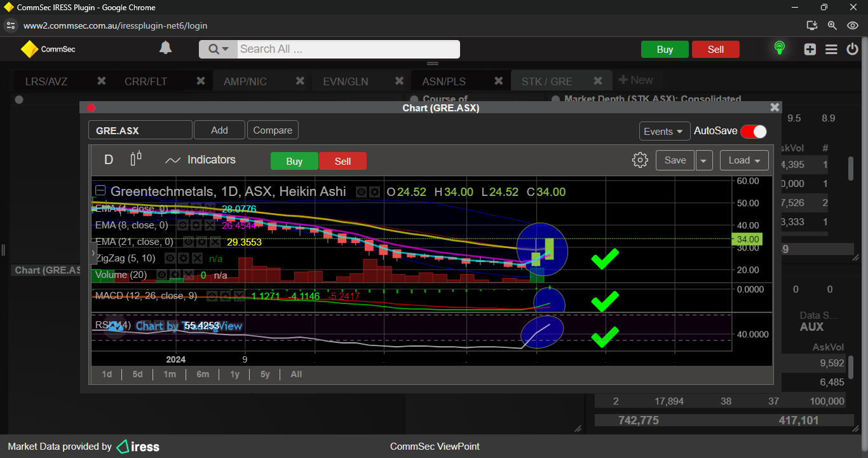Hide the EMA (21, close, 0) indicator
Image resolution: width=868 pixels, height=458 pixels.
coord(189,242)
